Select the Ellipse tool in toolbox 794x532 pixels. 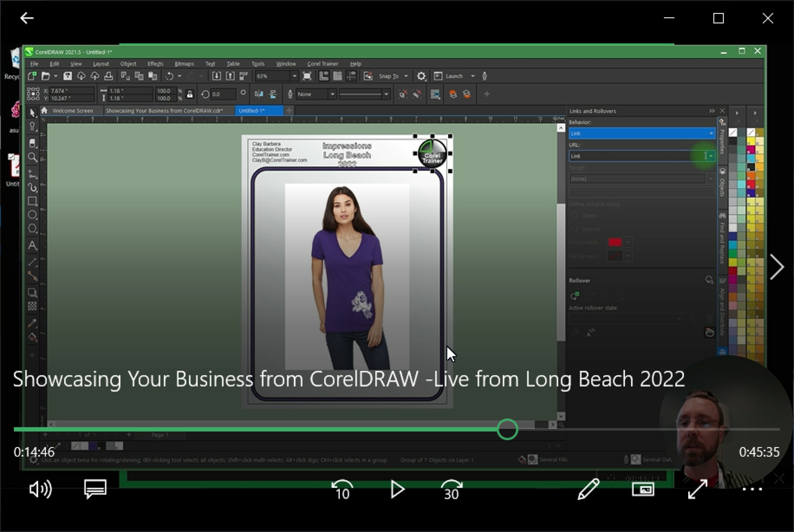click(x=32, y=215)
